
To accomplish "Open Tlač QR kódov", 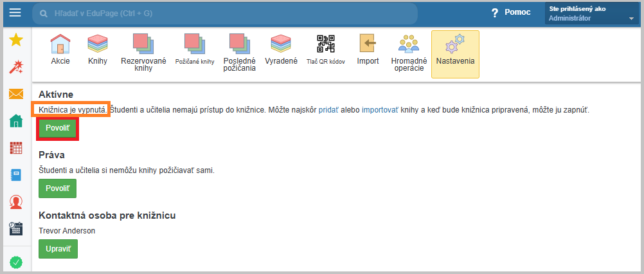I will [x=325, y=50].
